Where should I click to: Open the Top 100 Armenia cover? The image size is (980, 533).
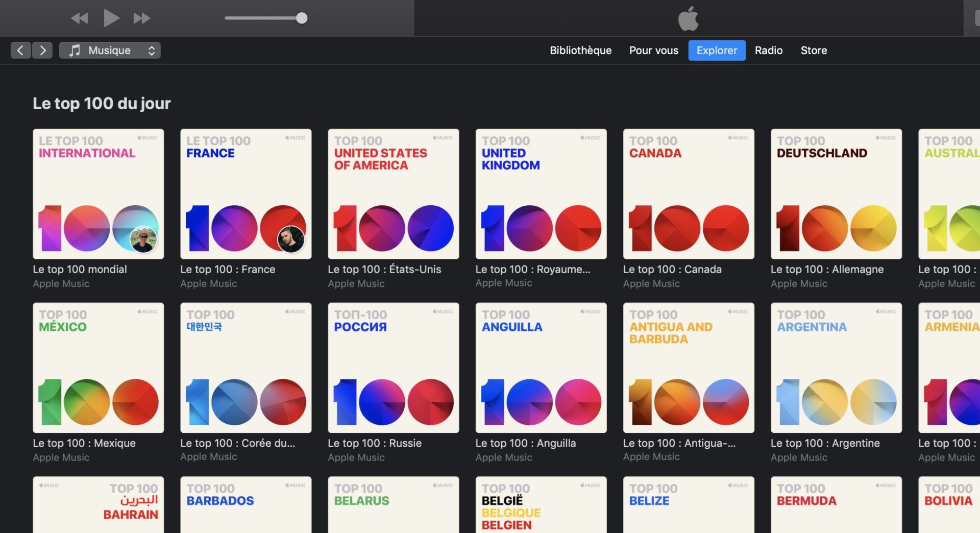click(x=949, y=368)
